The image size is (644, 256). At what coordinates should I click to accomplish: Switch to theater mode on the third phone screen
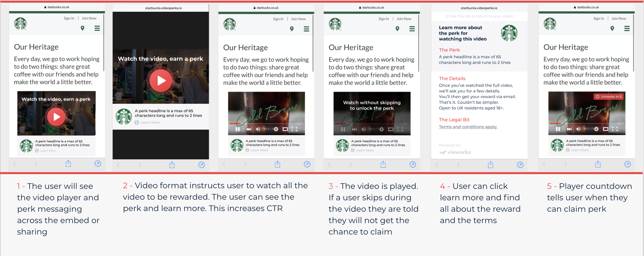point(285,129)
